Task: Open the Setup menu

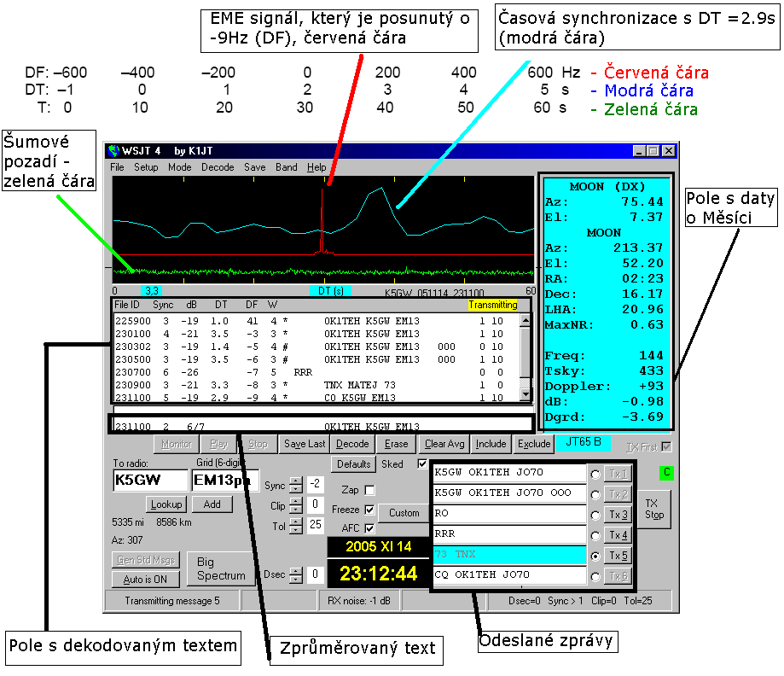Action: (146, 167)
